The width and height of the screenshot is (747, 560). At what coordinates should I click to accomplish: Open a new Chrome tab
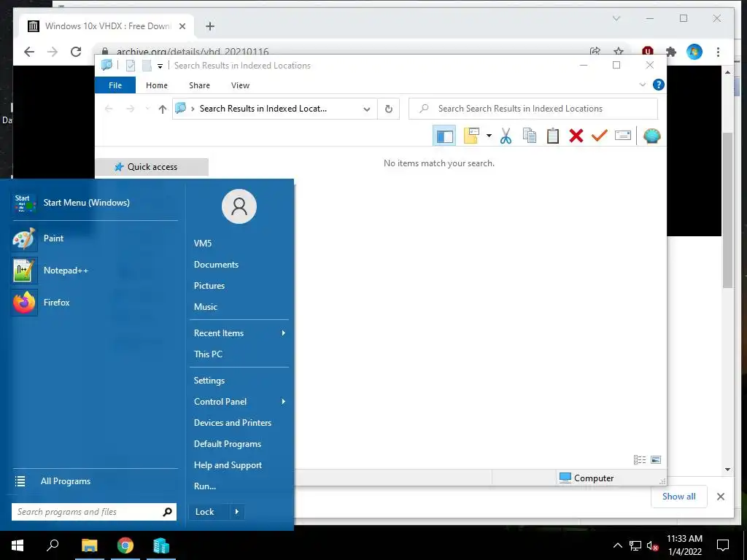tap(210, 26)
